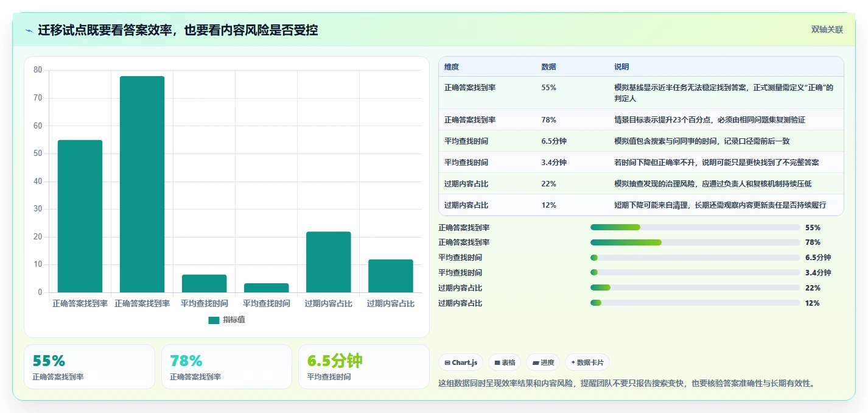This screenshot has height=413, width=868.
Task: Click 78% value beside its progress bar
Action: coord(813,242)
